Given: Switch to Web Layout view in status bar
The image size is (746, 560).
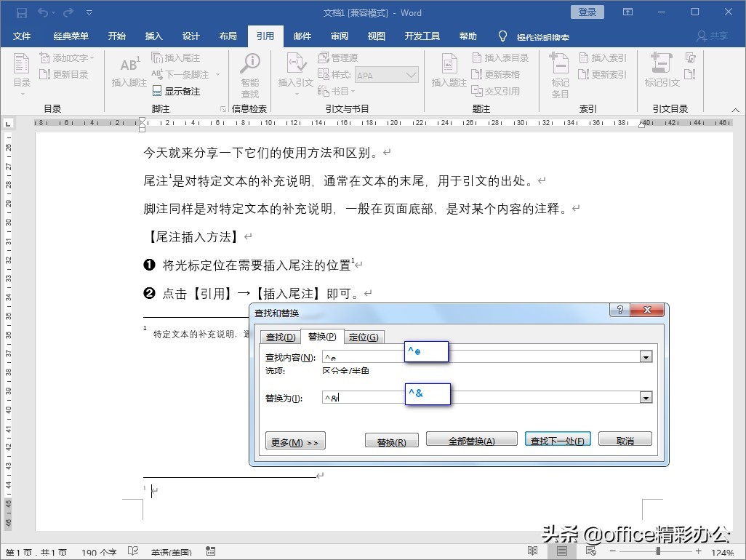Looking at the screenshot, I should [x=590, y=552].
